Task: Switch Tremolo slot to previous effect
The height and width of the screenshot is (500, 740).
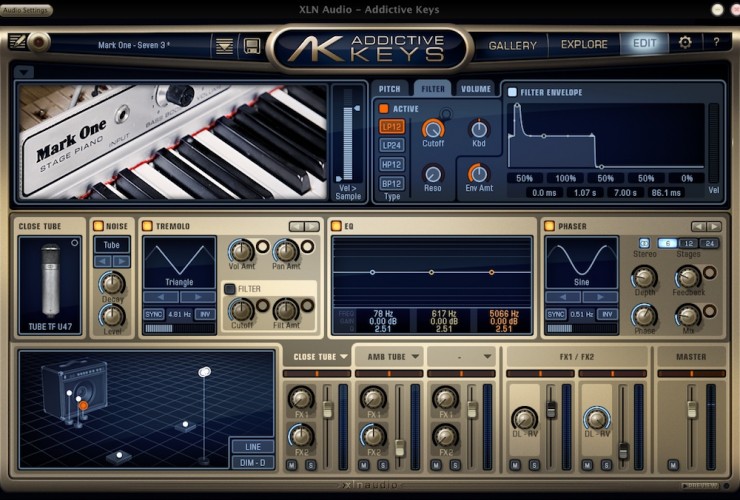Action: click(296, 227)
